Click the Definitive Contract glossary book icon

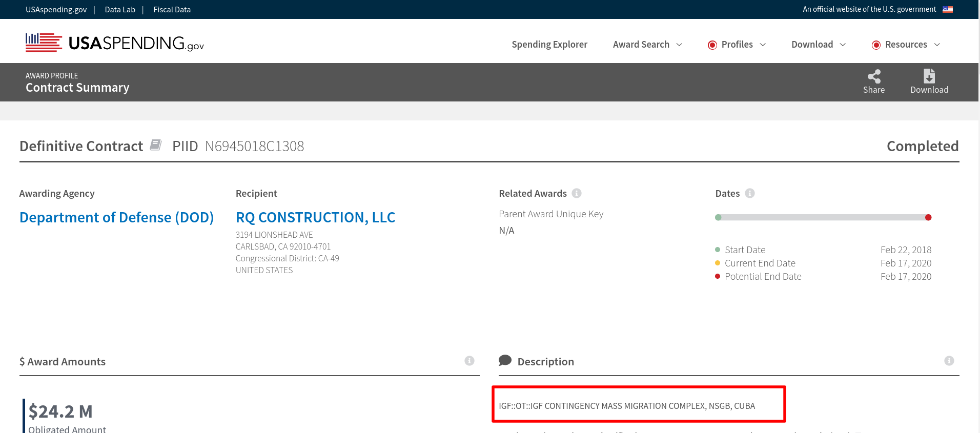point(156,145)
